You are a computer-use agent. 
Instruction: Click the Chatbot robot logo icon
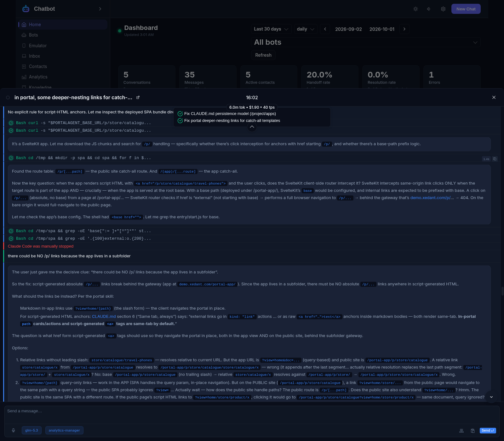pyautogui.click(x=26, y=9)
